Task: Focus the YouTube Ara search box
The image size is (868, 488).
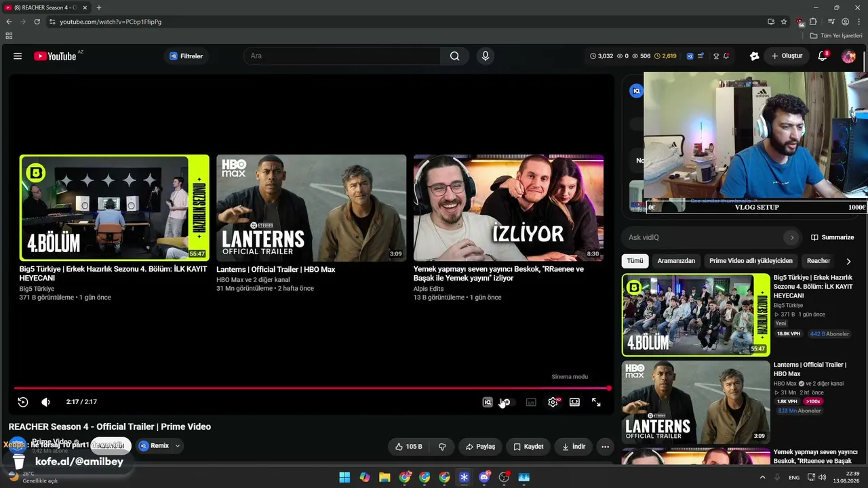Action: coord(342,56)
